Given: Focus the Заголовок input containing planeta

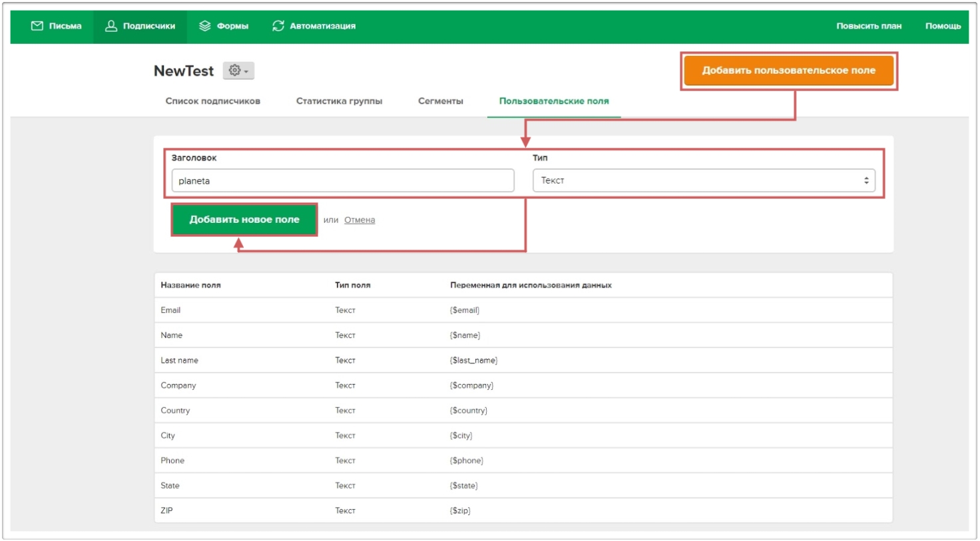Looking at the screenshot, I should [x=343, y=180].
